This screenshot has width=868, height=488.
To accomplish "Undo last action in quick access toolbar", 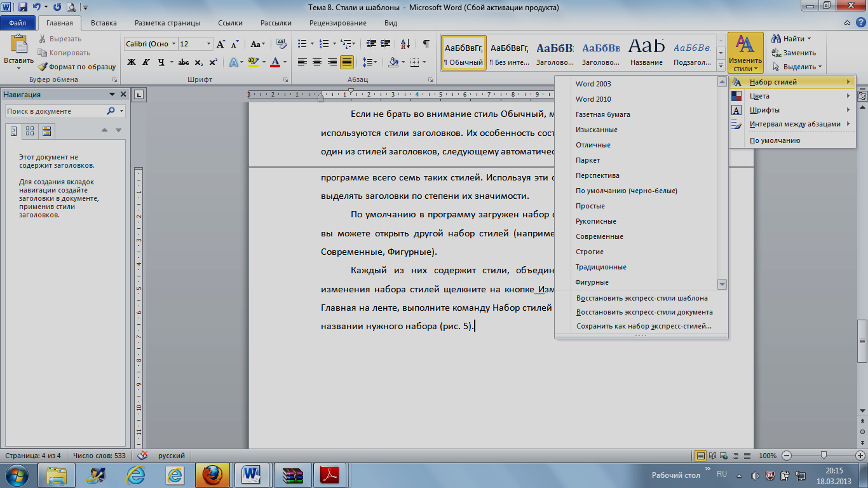I will (37, 8).
